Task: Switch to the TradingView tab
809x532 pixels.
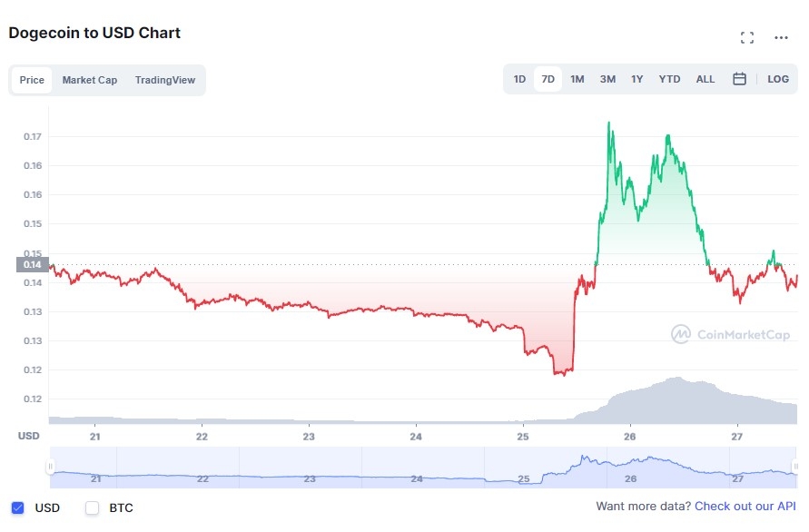Action: [x=165, y=80]
